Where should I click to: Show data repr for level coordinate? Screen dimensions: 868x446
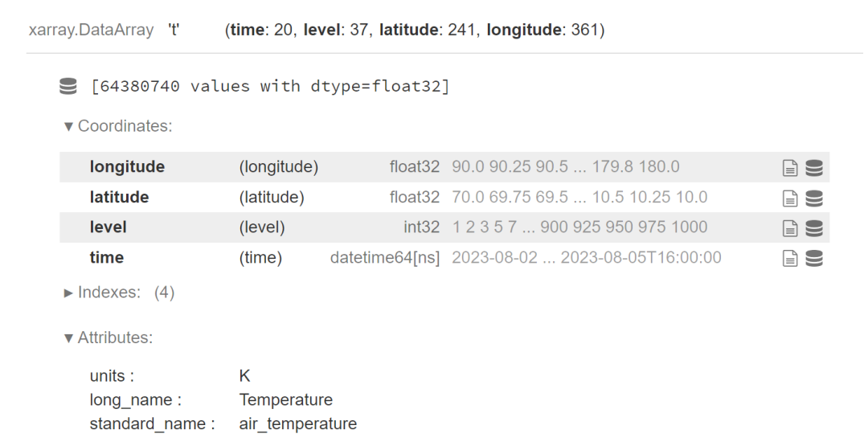814,228
